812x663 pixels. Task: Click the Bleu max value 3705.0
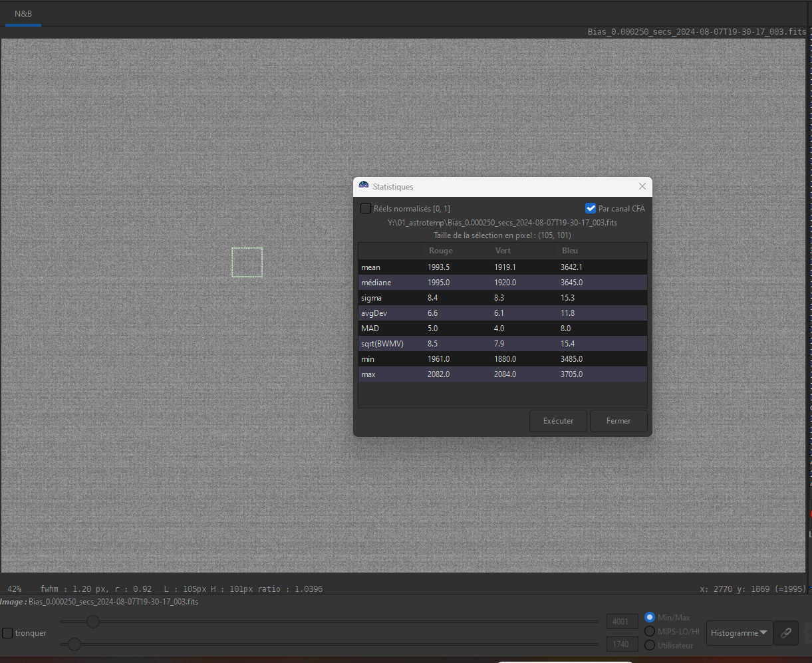click(x=572, y=374)
